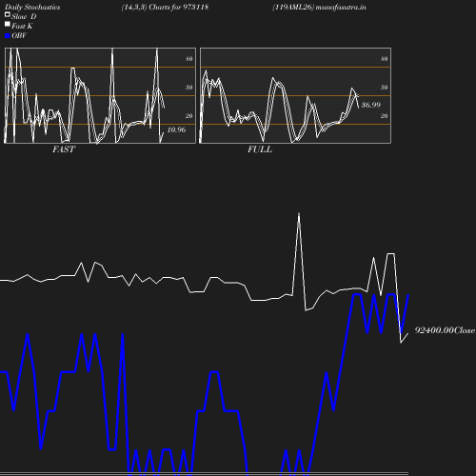The width and height of the screenshot is (476, 476).
Task: Click the '(14,3,3) Charts for 973118' heading
Action: 165,8
